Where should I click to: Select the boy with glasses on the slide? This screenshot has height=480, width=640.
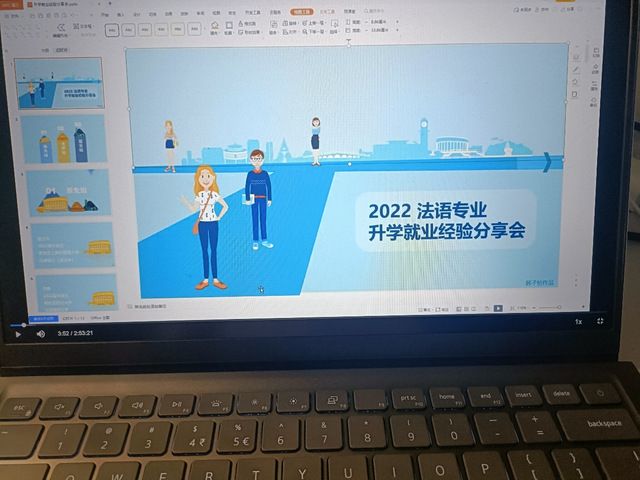pyautogui.click(x=258, y=199)
